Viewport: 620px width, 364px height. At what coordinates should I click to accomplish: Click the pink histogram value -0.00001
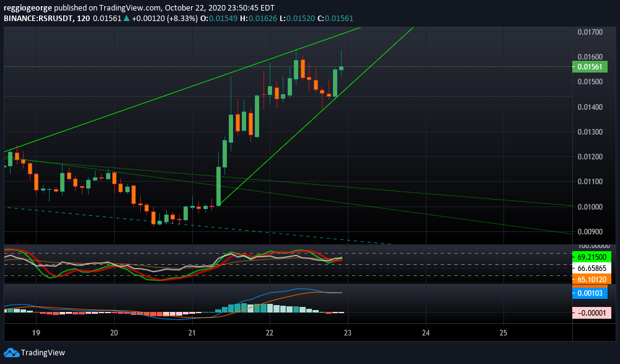(591, 313)
